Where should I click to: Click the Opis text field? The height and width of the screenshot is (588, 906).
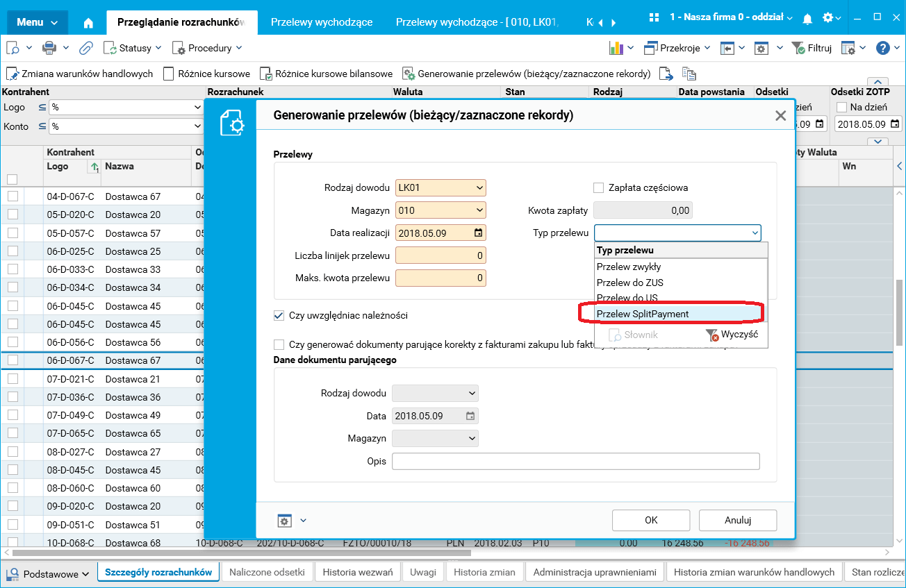576,461
